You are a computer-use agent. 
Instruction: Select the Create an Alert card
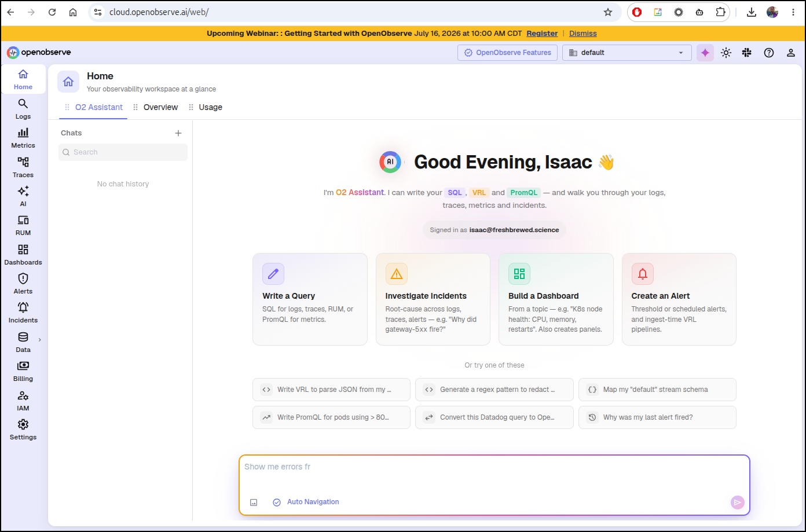[x=679, y=299]
